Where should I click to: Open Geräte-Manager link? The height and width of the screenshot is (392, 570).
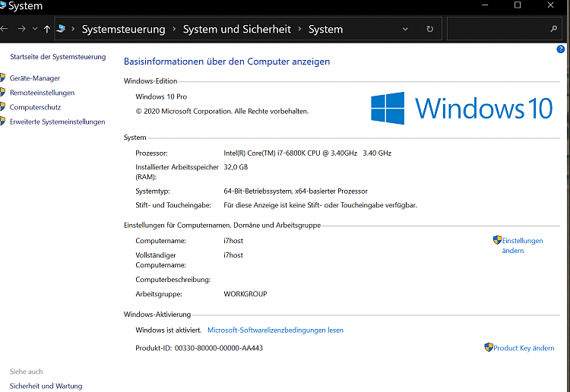[x=35, y=78]
